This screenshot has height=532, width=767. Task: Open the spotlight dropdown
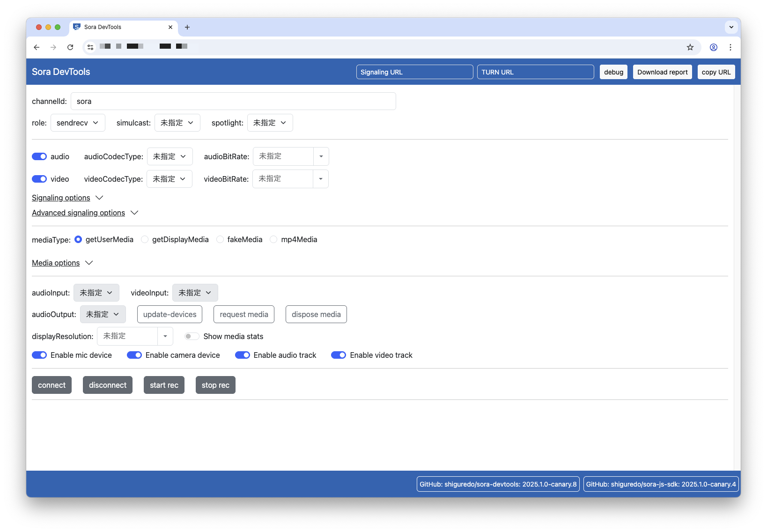(x=270, y=123)
